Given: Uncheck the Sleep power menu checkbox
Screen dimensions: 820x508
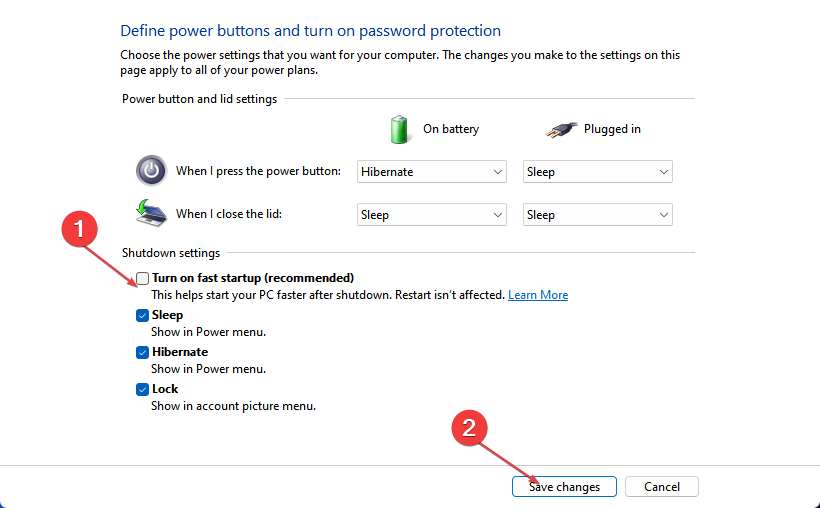Looking at the screenshot, I should (x=142, y=315).
